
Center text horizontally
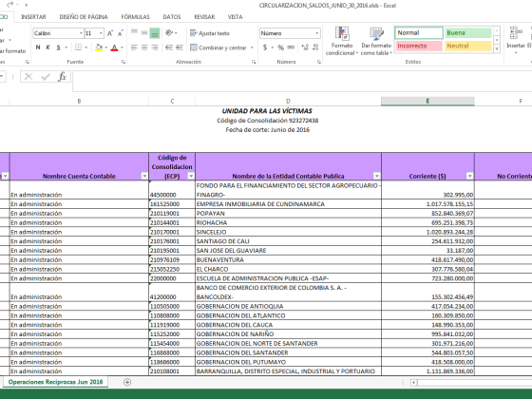coord(144,47)
